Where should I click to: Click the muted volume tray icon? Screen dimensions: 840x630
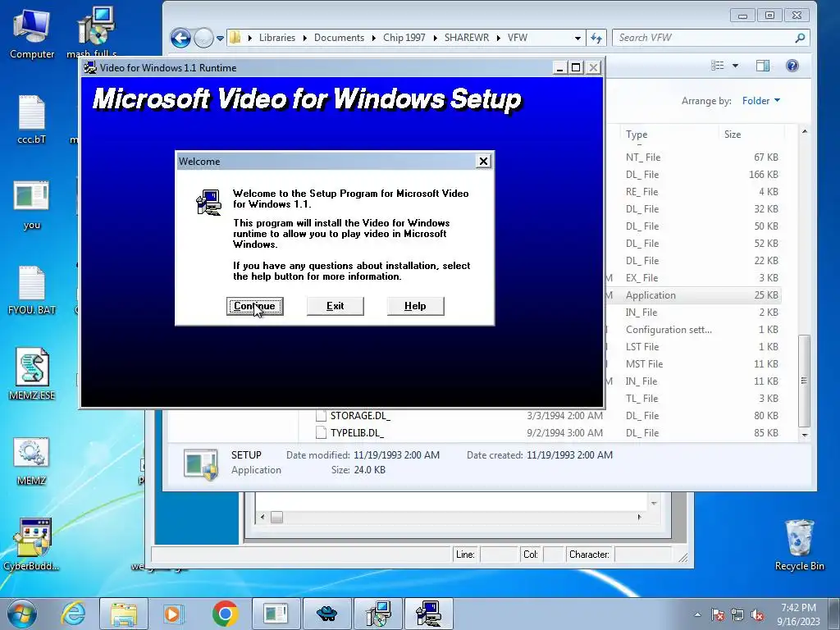(x=757, y=614)
